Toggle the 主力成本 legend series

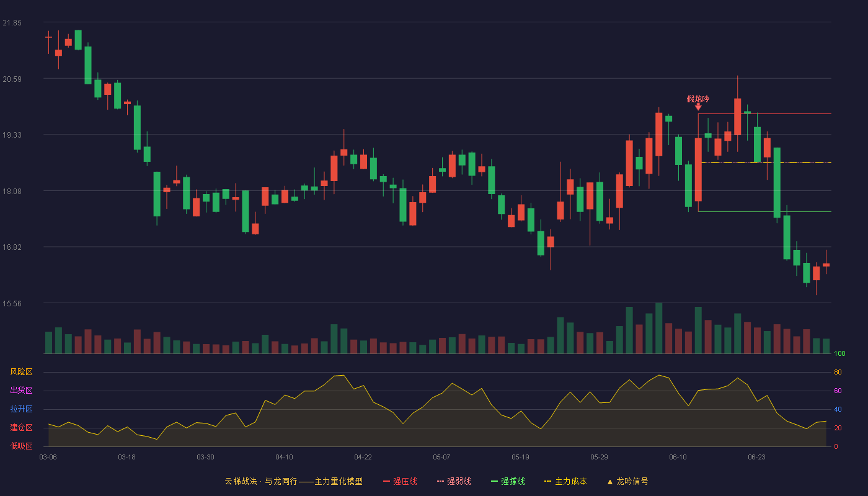coord(565,481)
